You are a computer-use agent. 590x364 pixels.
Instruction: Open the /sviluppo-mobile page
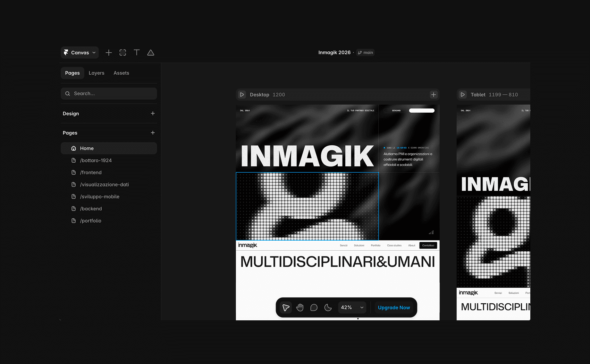(x=109, y=197)
